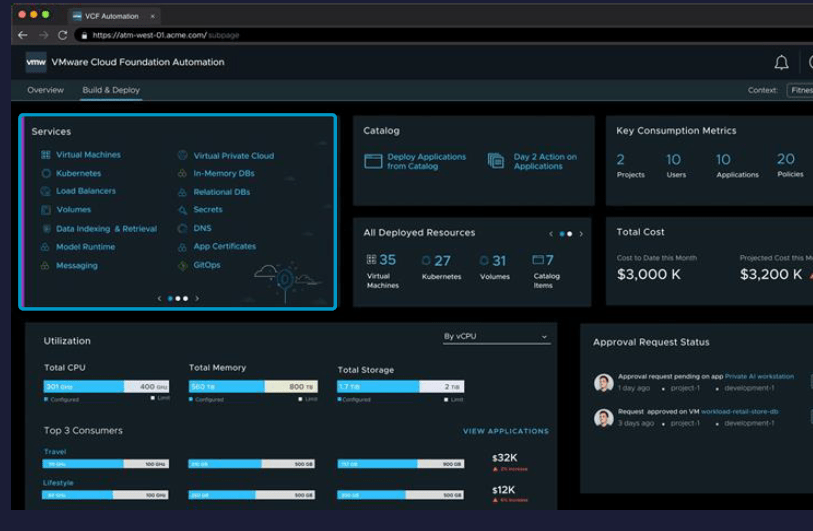Viewport: 813px width, 531px height.
Task: Click the Virtual Machines service icon
Action: tap(46, 155)
